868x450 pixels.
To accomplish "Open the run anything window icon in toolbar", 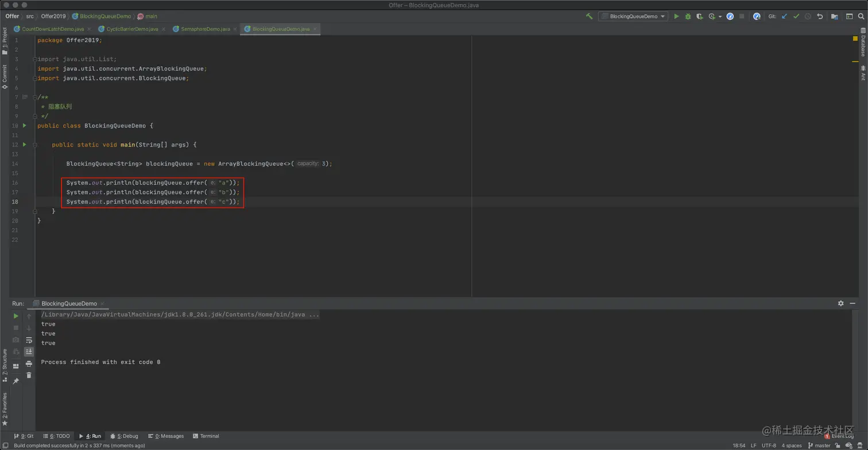I will point(849,17).
